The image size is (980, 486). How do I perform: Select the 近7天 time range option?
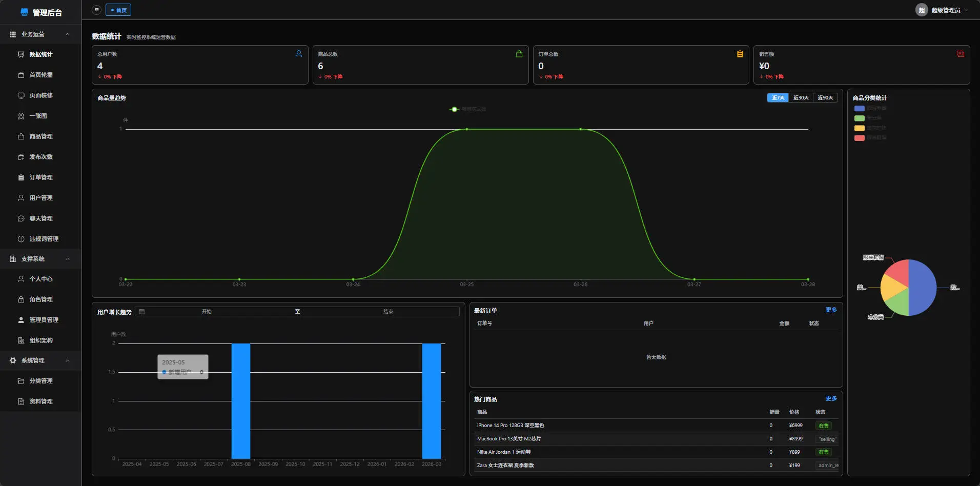(x=778, y=98)
